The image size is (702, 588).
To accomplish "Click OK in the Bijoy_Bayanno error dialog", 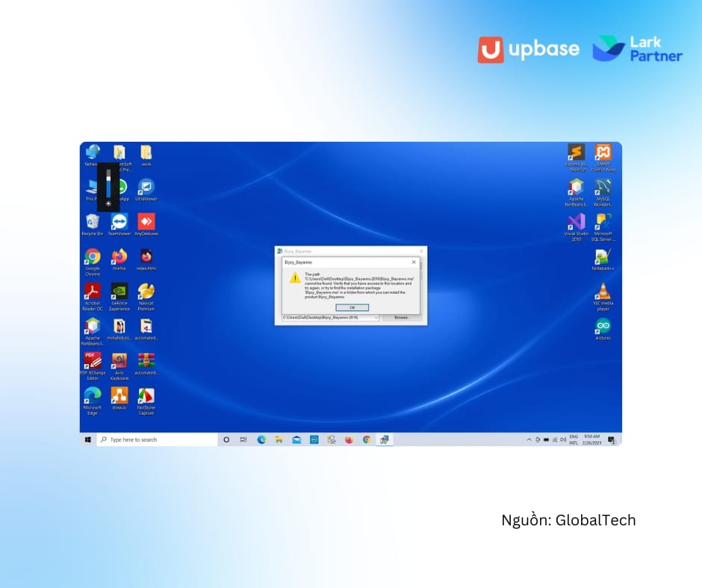I will tap(352, 307).
